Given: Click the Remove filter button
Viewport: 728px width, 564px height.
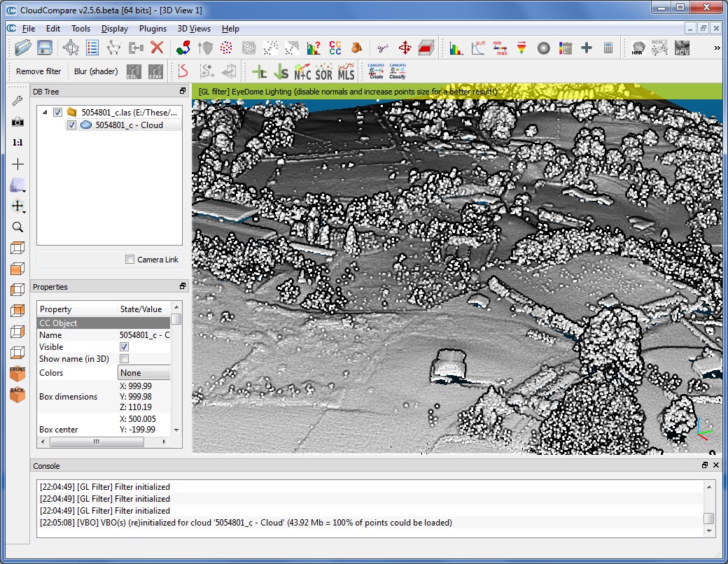Looking at the screenshot, I should point(38,71).
